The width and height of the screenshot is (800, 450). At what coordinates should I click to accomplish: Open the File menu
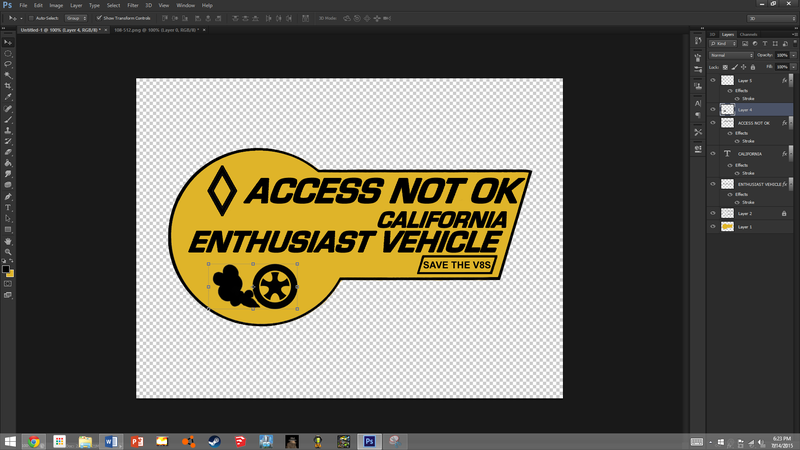coord(23,5)
